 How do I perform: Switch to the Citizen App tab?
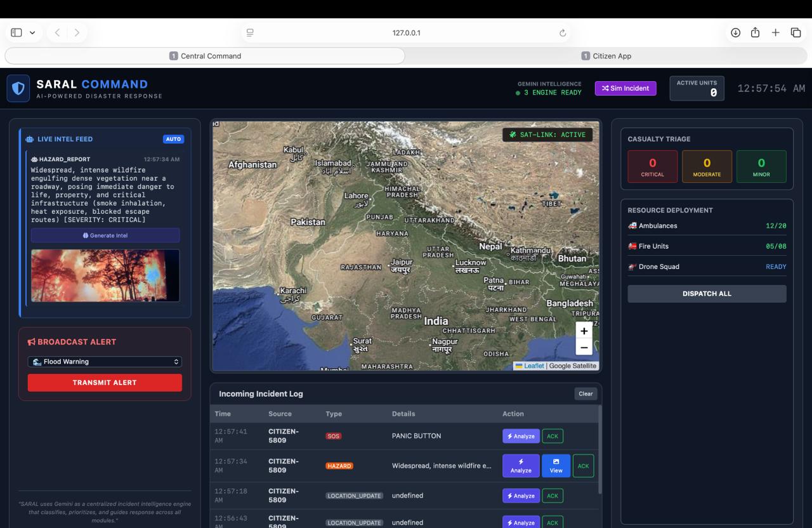pos(606,56)
